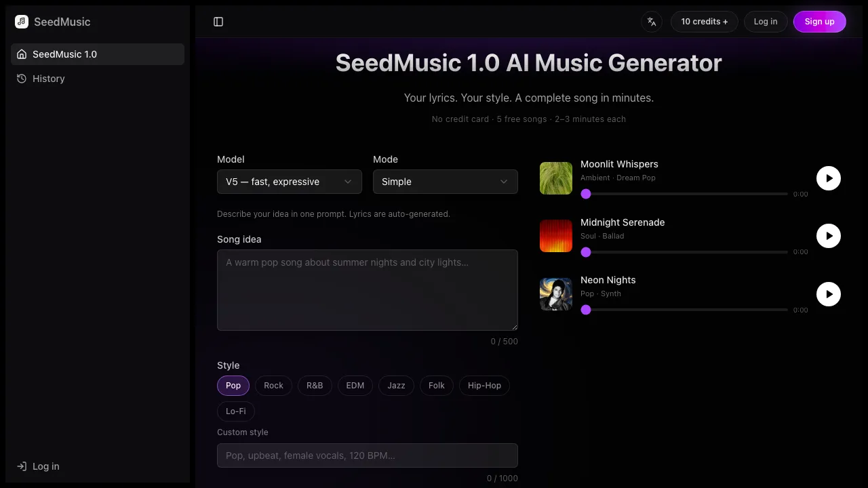Click the Moonlit Whispers progress slider
The image size is (868, 488).
click(x=685, y=194)
